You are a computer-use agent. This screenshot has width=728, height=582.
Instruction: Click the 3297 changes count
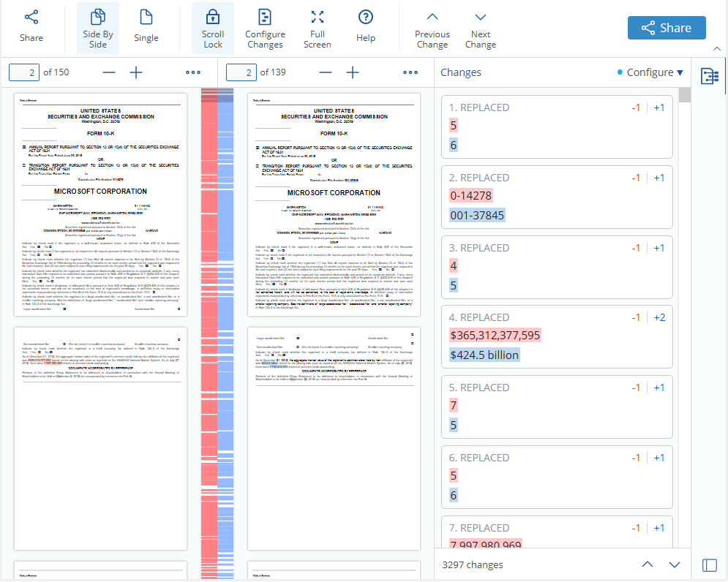(x=472, y=565)
